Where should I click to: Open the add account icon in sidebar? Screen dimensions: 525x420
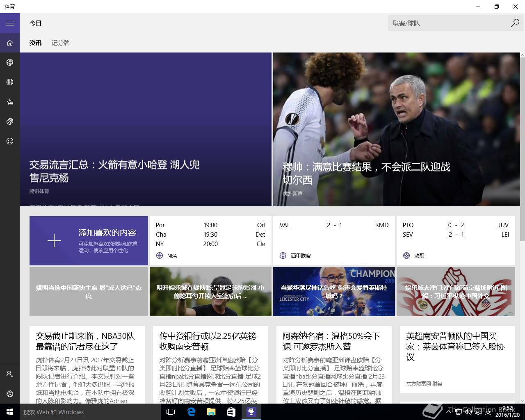coord(10,374)
